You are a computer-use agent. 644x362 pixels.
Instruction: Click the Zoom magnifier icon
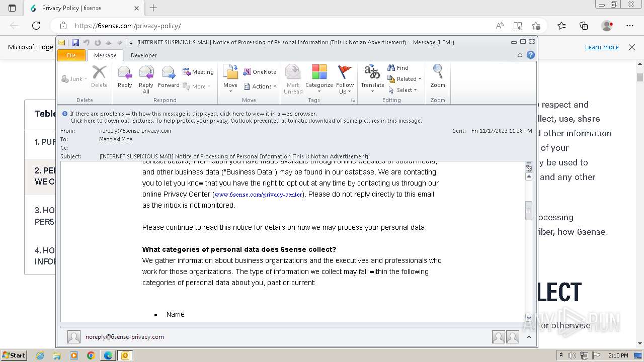[438, 76]
